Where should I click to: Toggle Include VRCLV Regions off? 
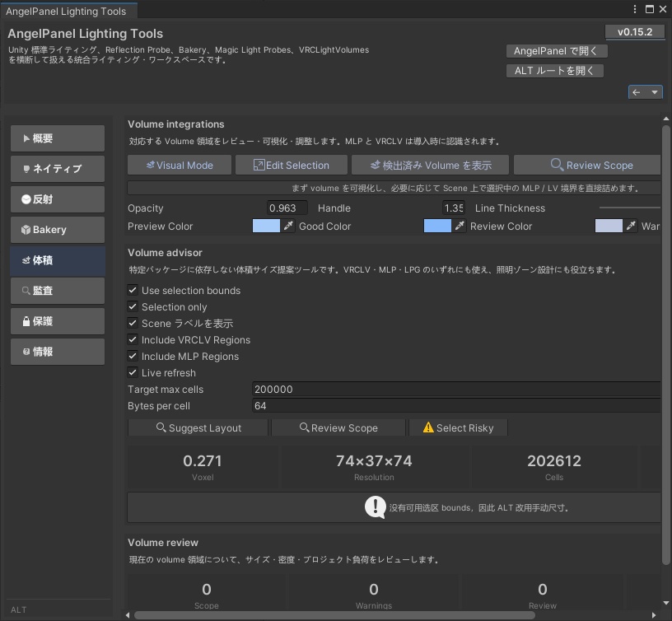(133, 340)
